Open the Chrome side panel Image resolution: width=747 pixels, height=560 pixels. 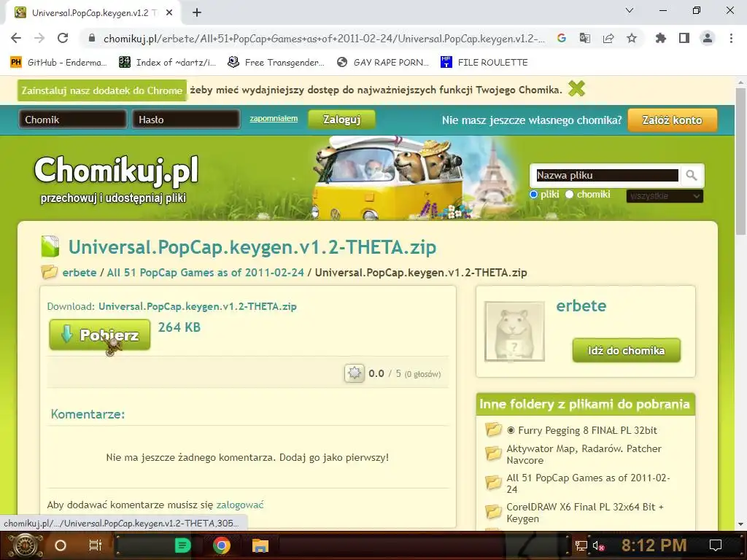coord(684,38)
